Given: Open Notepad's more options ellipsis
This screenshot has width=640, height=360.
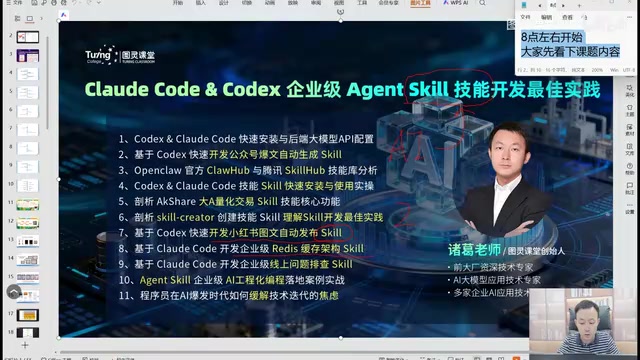Looking at the screenshot, I should (x=630, y=17).
